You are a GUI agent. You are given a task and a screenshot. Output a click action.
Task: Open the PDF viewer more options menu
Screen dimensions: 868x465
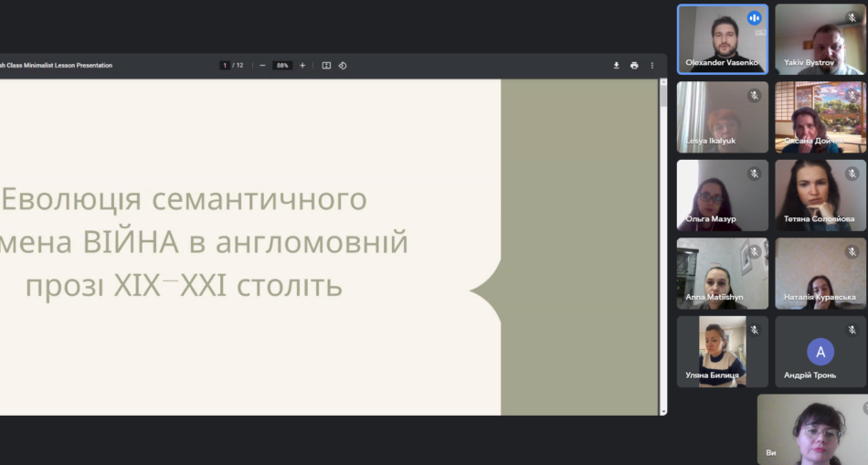tap(651, 66)
